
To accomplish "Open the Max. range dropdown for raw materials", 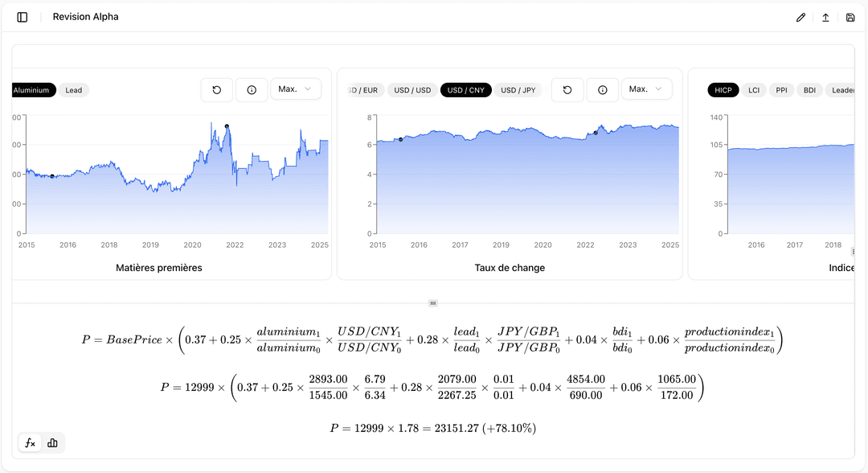I will tap(296, 89).
